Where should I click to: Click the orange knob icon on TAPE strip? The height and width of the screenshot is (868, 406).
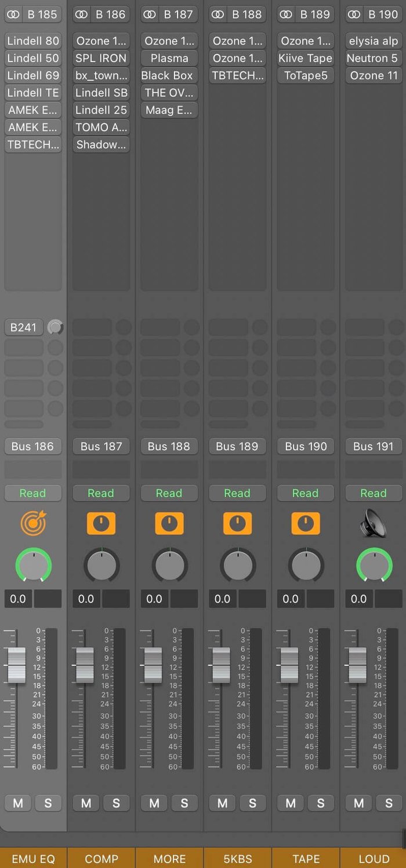click(306, 523)
